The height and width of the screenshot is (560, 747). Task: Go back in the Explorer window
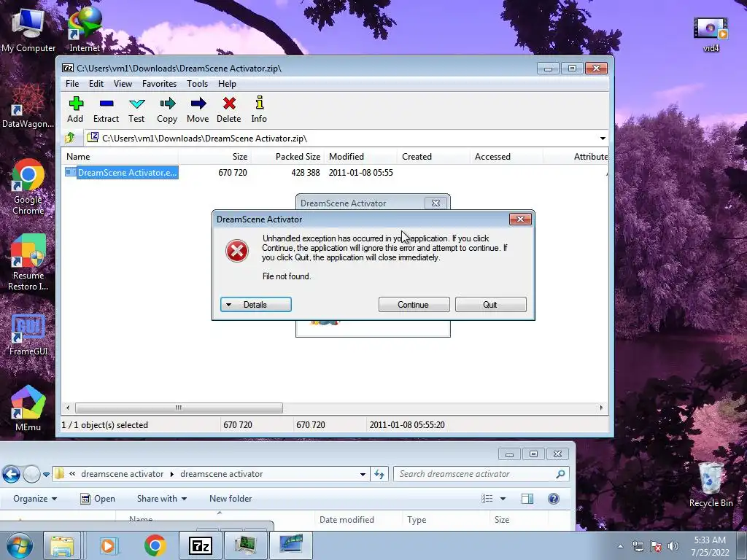[x=12, y=474]
